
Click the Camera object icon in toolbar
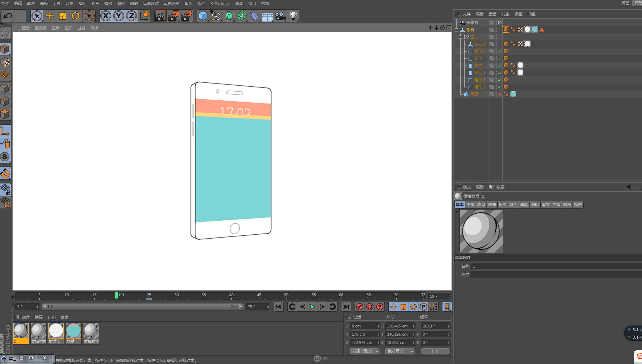tap(280, 16)
